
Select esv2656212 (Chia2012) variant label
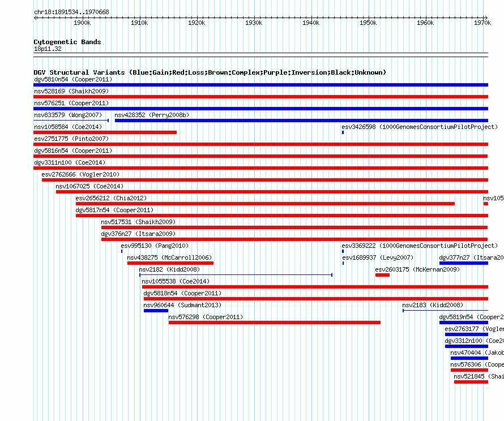tap(111, 198)
